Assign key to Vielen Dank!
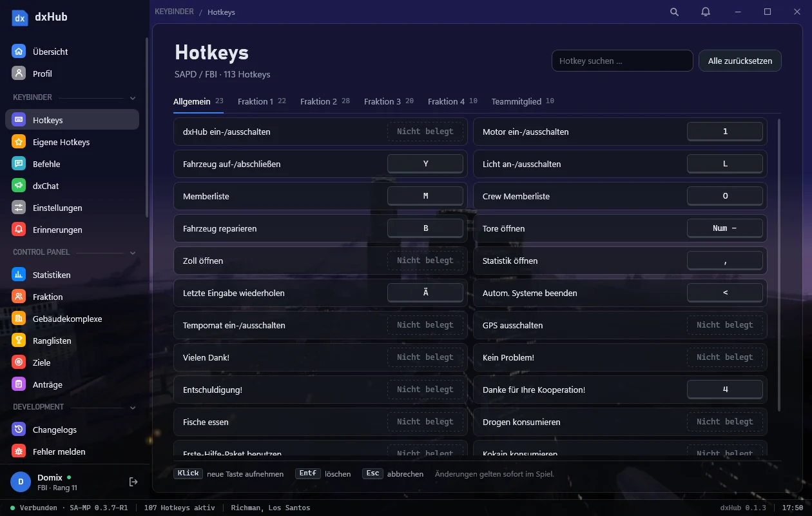 [425, 357]
